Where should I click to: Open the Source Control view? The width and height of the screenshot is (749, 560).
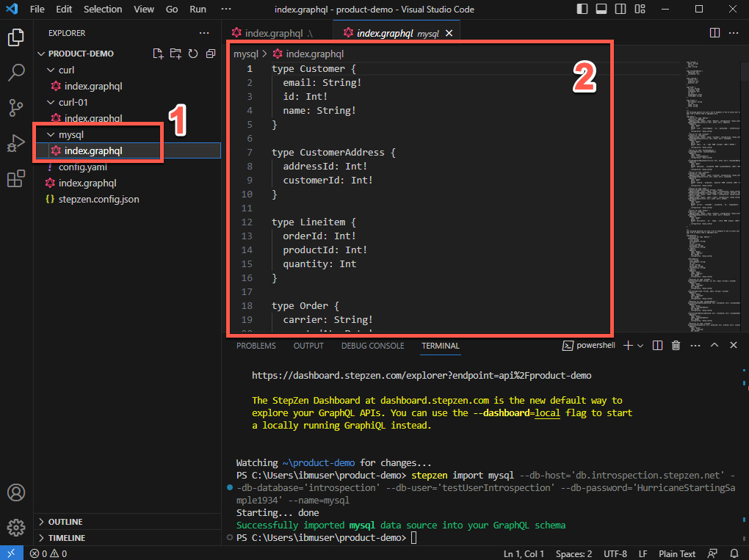pyautogui.click(x=16, y=108)
